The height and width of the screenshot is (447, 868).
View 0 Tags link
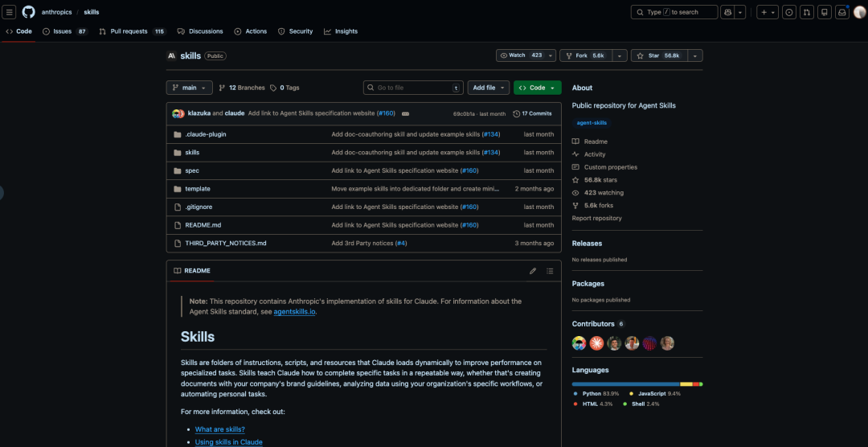pyautogui.click(x=285, y=88)
